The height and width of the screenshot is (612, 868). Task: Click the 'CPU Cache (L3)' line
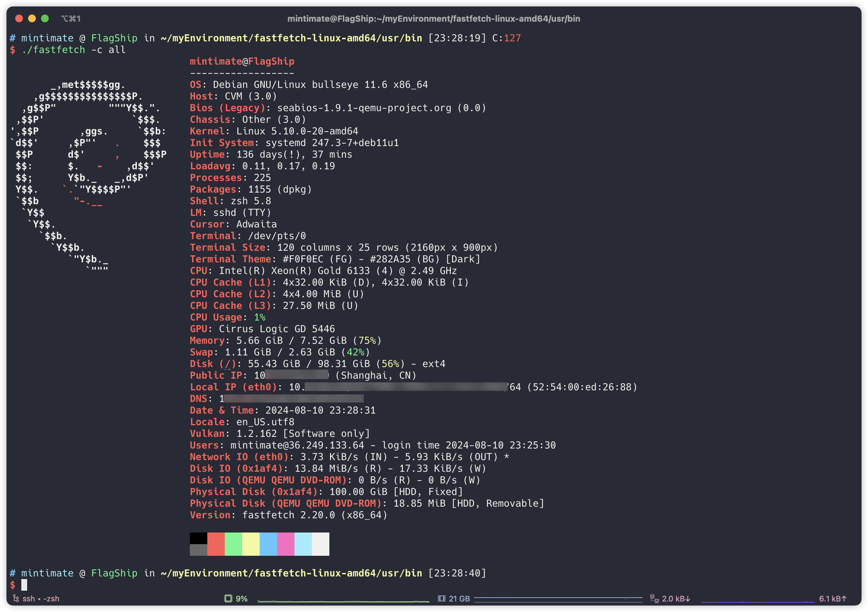coord(274,306)
